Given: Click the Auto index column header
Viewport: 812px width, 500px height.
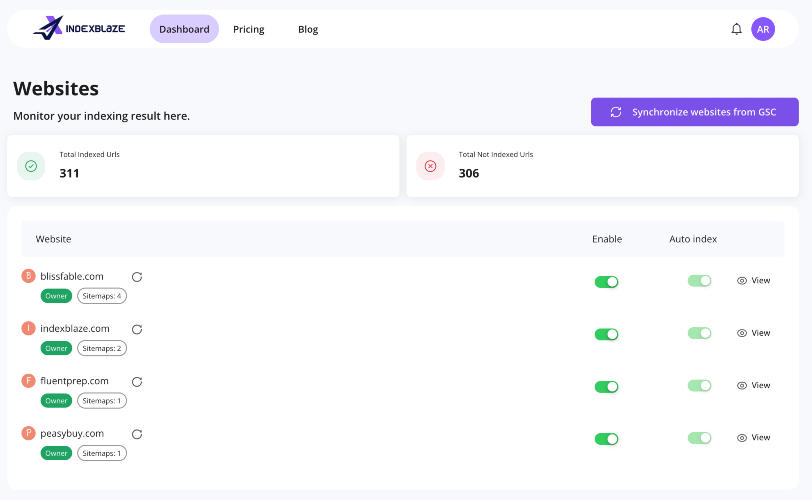Looking at the screenshot, I should pos(693,239).
